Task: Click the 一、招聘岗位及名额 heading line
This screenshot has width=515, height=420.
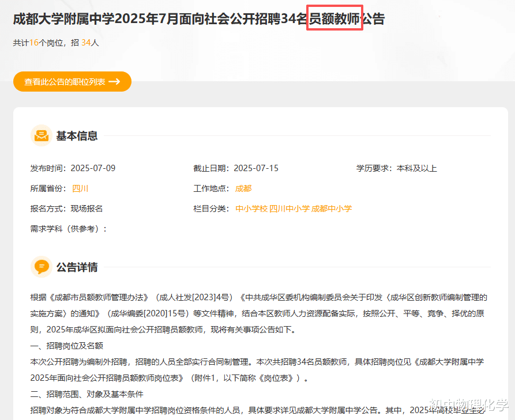Action: click(67, 346)
